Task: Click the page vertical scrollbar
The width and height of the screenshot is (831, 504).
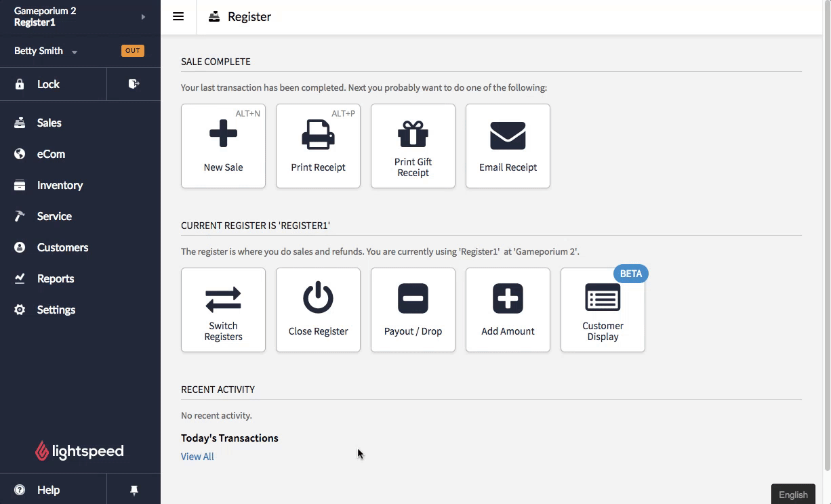Action: click(827, 235)
